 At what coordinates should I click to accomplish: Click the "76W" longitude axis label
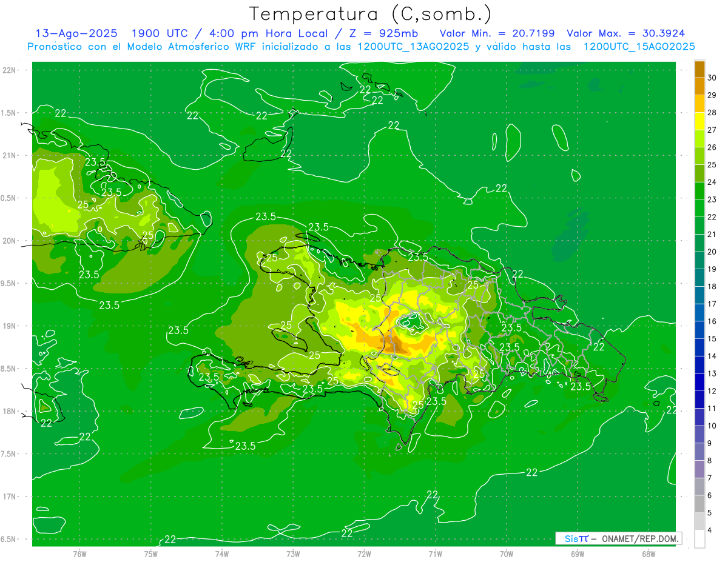point(79,554)
